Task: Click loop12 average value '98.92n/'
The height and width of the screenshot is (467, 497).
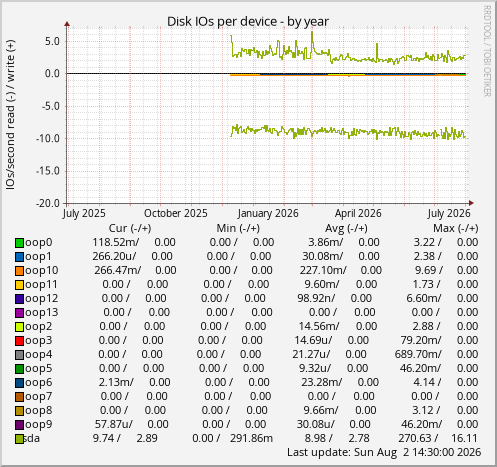Action: coord(316,298)
